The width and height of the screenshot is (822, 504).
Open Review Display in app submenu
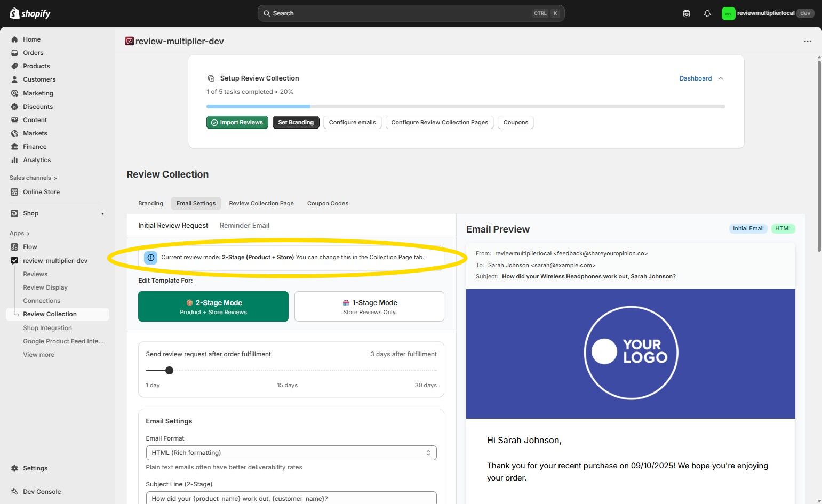click(45, 287)
